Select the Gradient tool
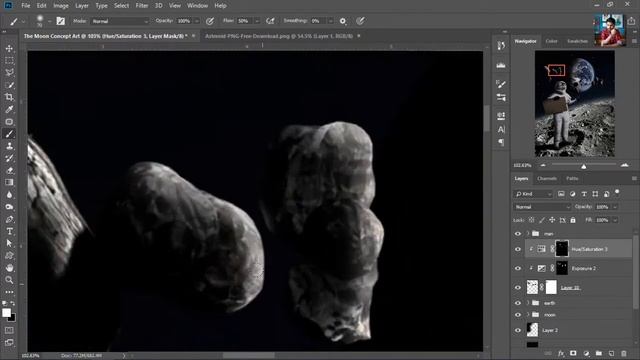The height and width of the screenshot is (360, 640). pyautogui.click(x=9, y=182)
